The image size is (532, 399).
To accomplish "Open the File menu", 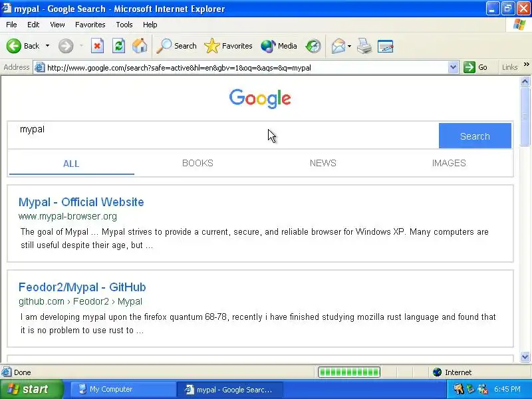I will tap(11, 25).
